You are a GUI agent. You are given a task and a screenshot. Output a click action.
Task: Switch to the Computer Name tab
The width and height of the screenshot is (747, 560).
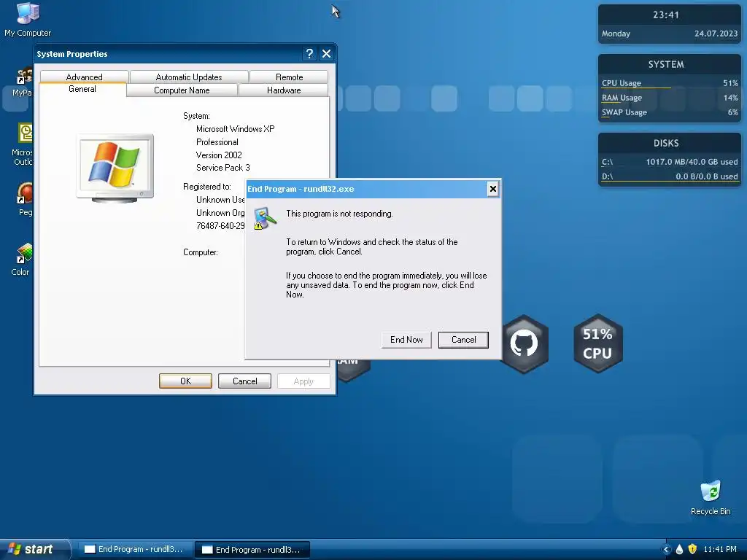[182, 90]
